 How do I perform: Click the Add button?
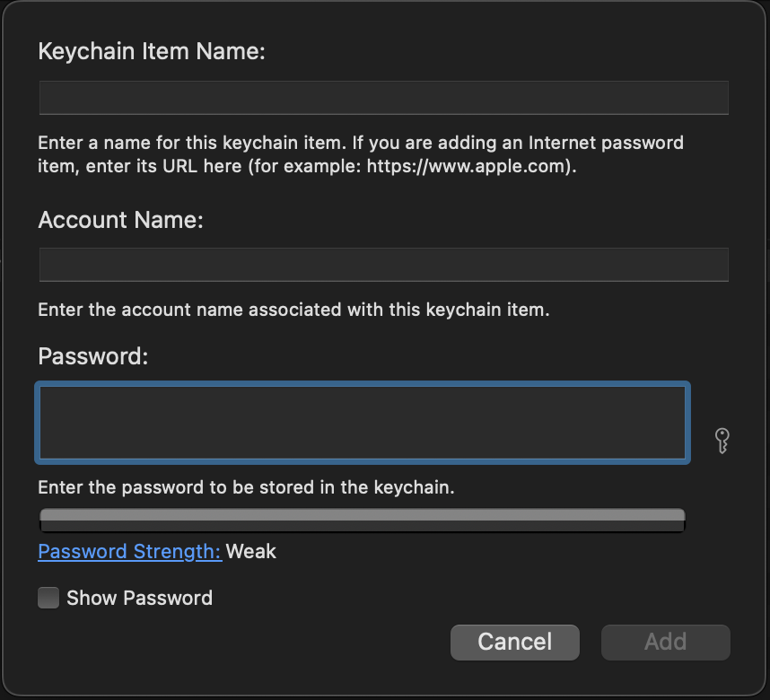tap(665, 642)
